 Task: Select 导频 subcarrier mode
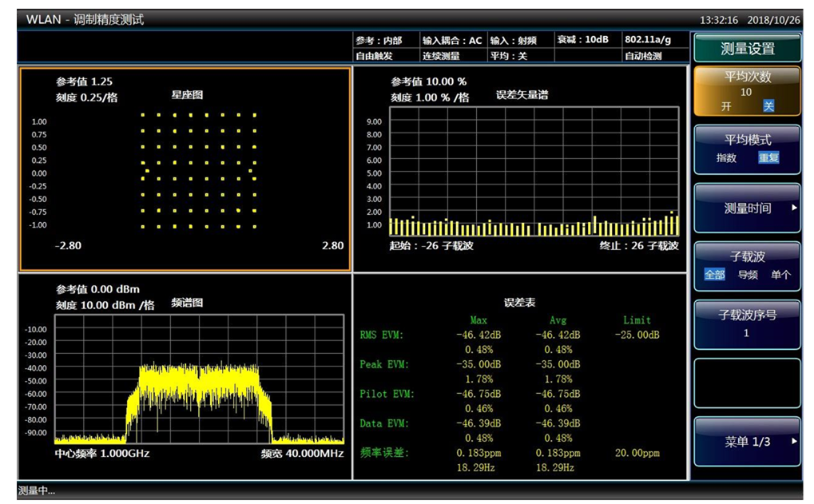(748, 273)
